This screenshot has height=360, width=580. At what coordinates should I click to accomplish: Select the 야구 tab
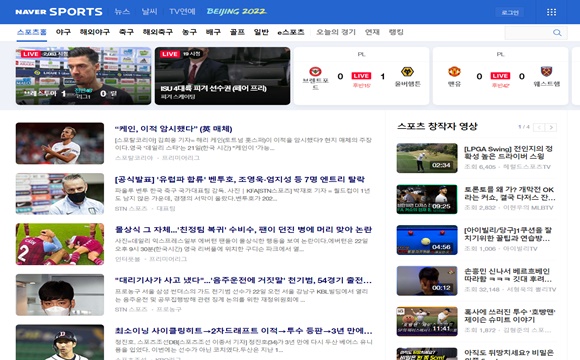coord(63,32)
